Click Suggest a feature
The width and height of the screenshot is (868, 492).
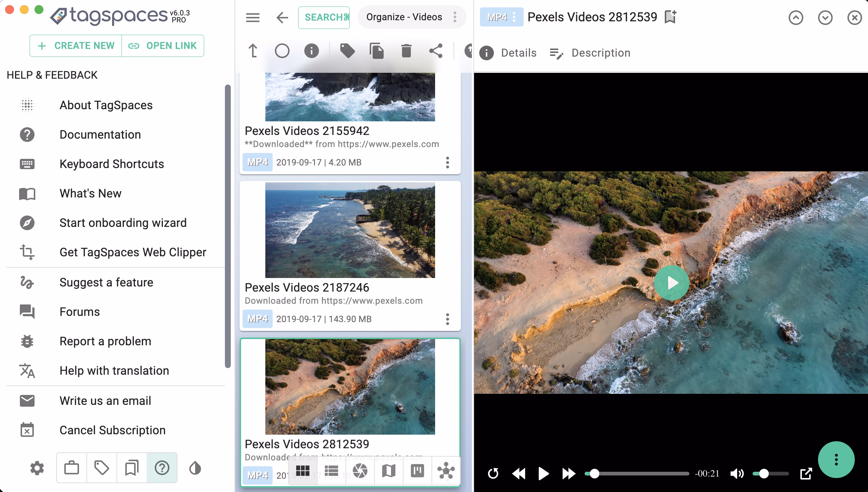(116, 282)
